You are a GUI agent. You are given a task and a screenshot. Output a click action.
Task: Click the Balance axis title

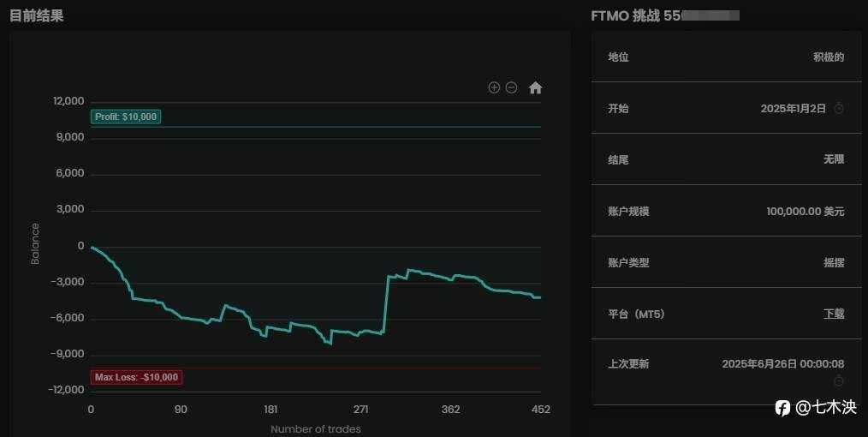[35, 243]
